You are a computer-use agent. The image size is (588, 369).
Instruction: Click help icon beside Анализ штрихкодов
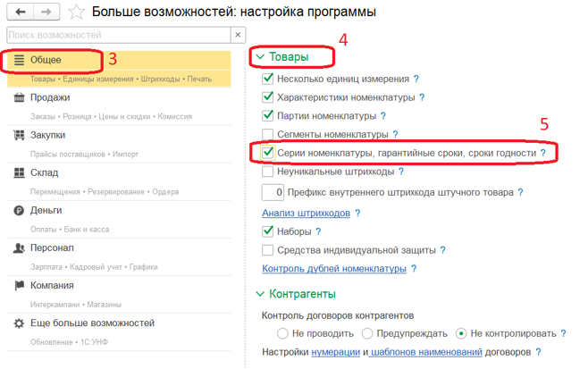[x=357, y=214]
